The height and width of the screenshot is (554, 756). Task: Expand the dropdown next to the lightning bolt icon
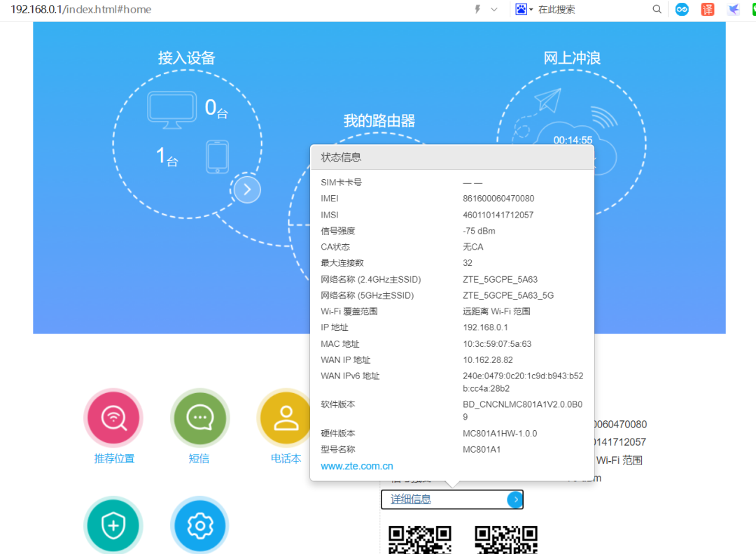(494, 9)
